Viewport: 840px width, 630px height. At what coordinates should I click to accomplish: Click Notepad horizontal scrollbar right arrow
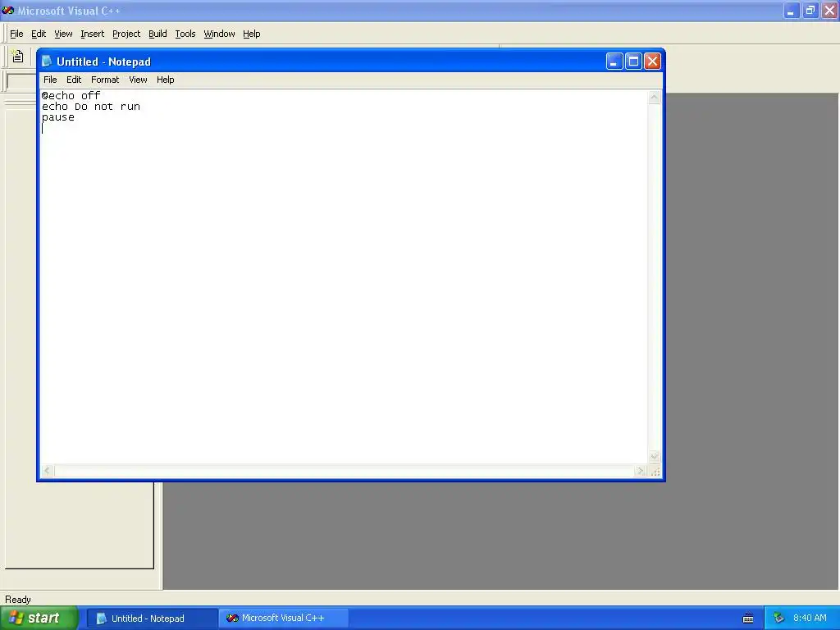point(640,471)
